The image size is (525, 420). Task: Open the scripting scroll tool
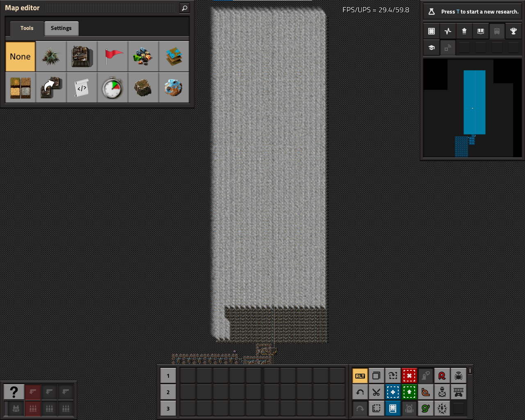pyautogui.click(x=82, y=88)
